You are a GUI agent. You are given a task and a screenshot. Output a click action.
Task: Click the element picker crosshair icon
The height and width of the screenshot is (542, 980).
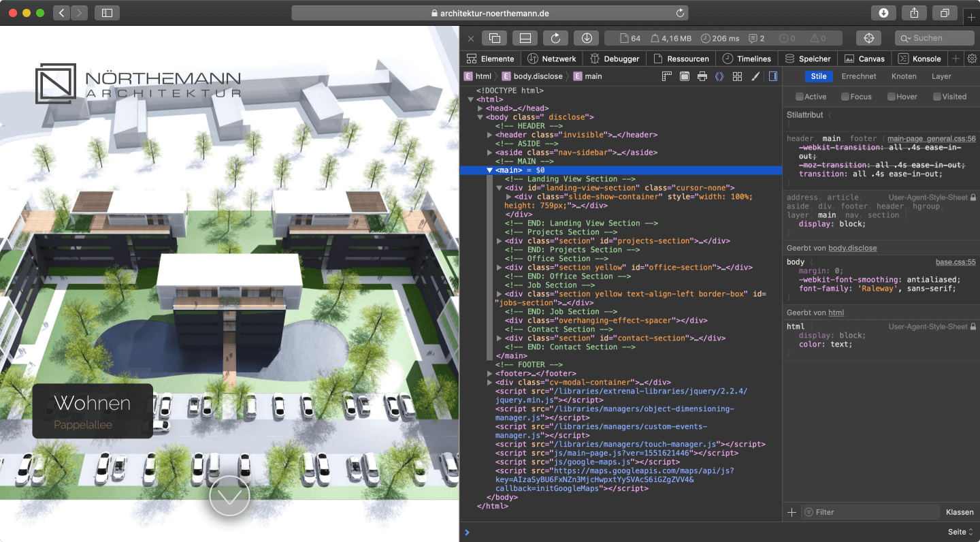[x=868, y=38]
